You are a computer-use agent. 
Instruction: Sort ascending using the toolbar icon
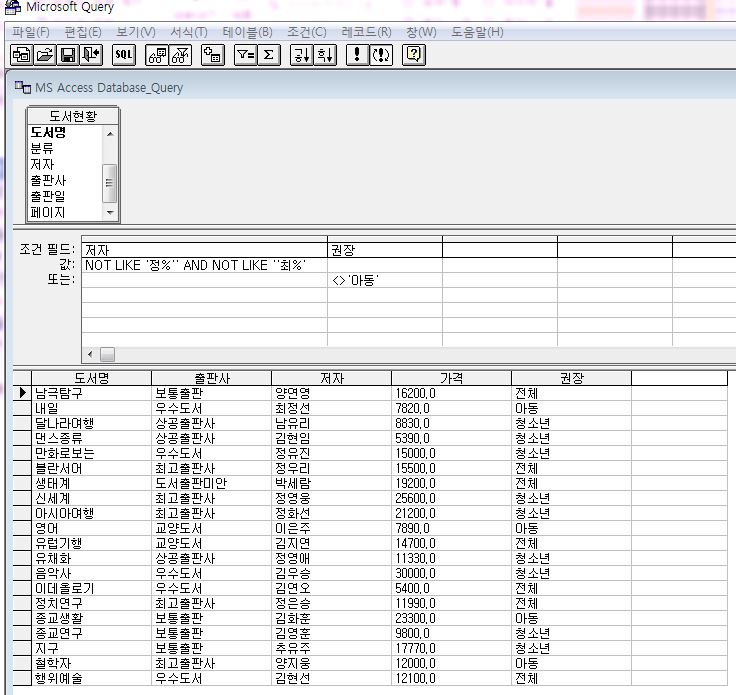coord(301,55)
